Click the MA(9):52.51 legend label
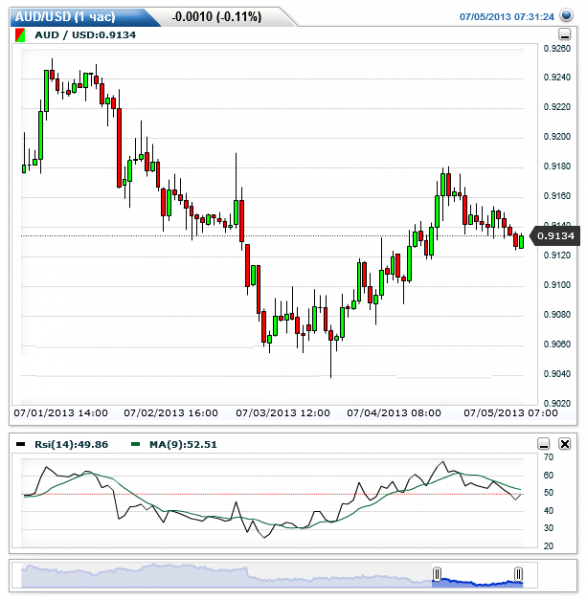This screenshot has width=587, height=600. tap(183, 444)
